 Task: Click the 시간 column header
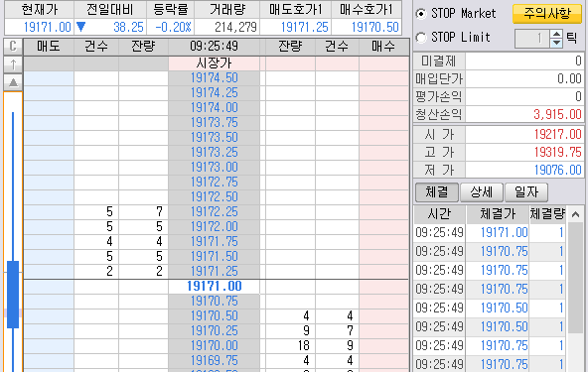[439, 214]
